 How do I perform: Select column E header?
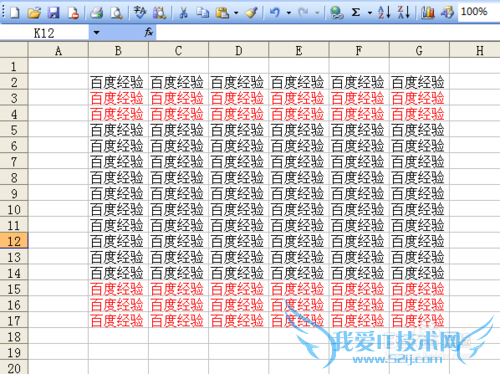coord(299,51)
